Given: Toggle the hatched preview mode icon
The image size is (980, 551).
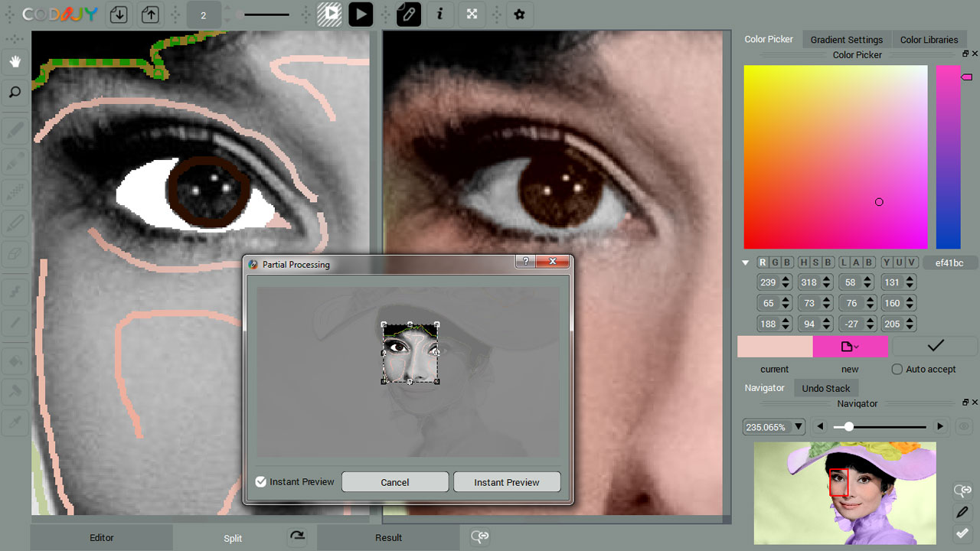Looking at the screenshot, I should [x=330, y=15].
